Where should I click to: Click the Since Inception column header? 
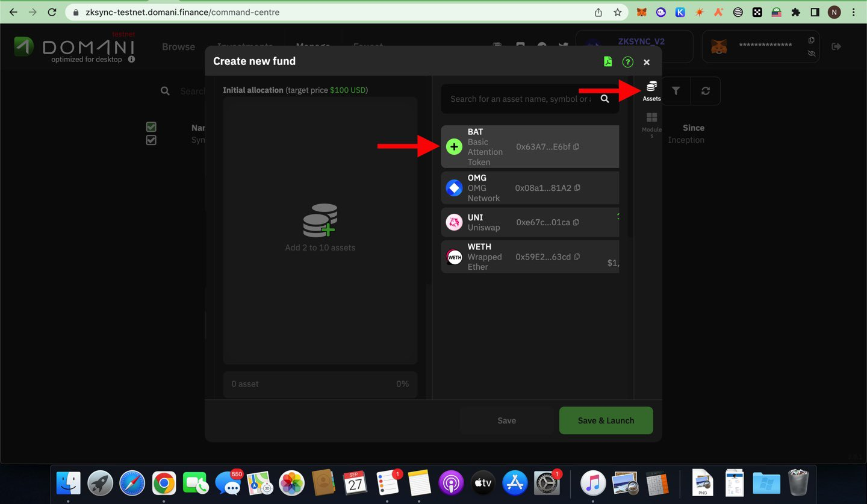(x=686, y=134)
